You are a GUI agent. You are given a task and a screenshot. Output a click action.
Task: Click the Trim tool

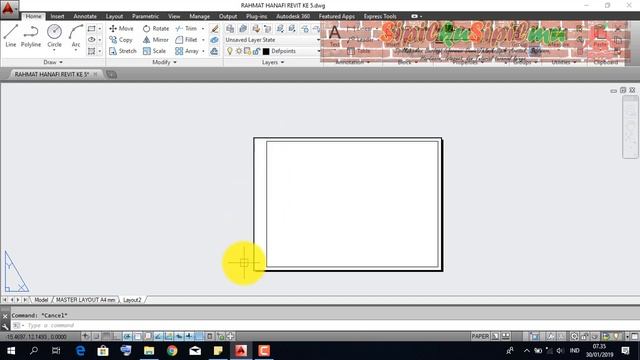click(186, 29)
